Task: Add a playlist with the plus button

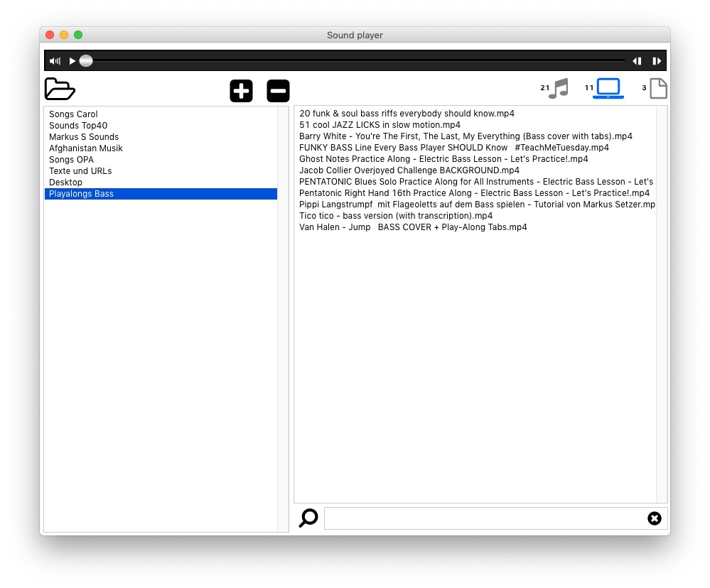Action: pyautogui.click(x=242, y=91)
